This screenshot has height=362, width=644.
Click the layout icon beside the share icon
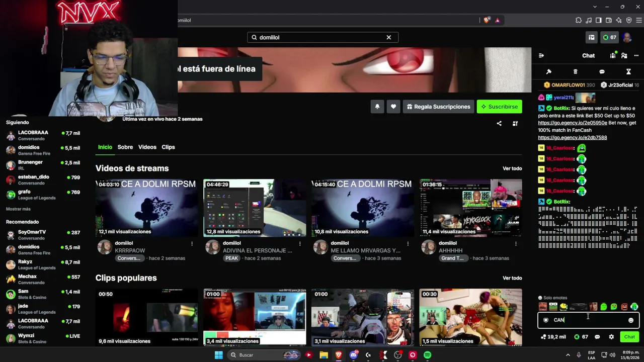(515, 124)
